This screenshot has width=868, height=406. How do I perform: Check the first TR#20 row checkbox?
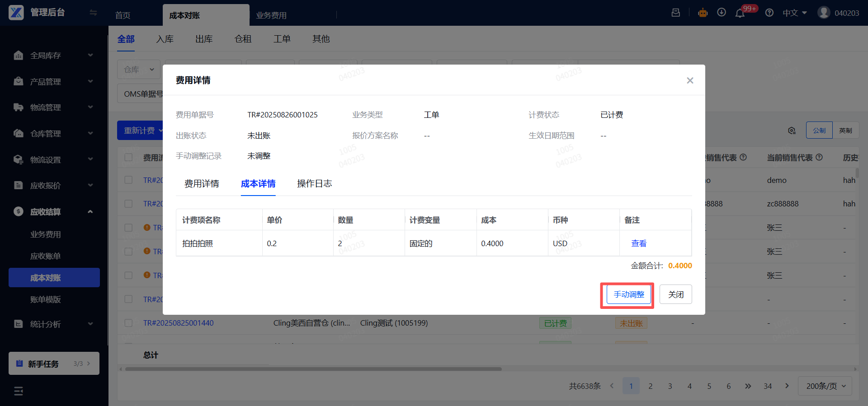(x=128, y=180)
